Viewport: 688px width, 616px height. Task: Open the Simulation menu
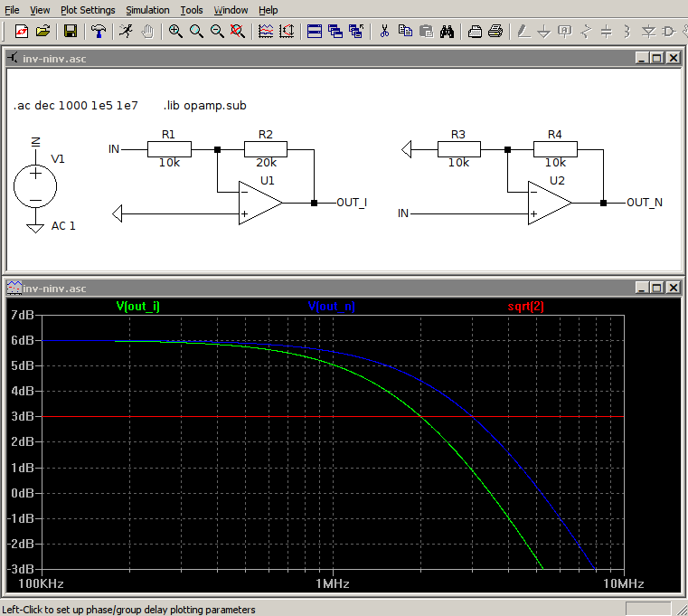point(147,10)
